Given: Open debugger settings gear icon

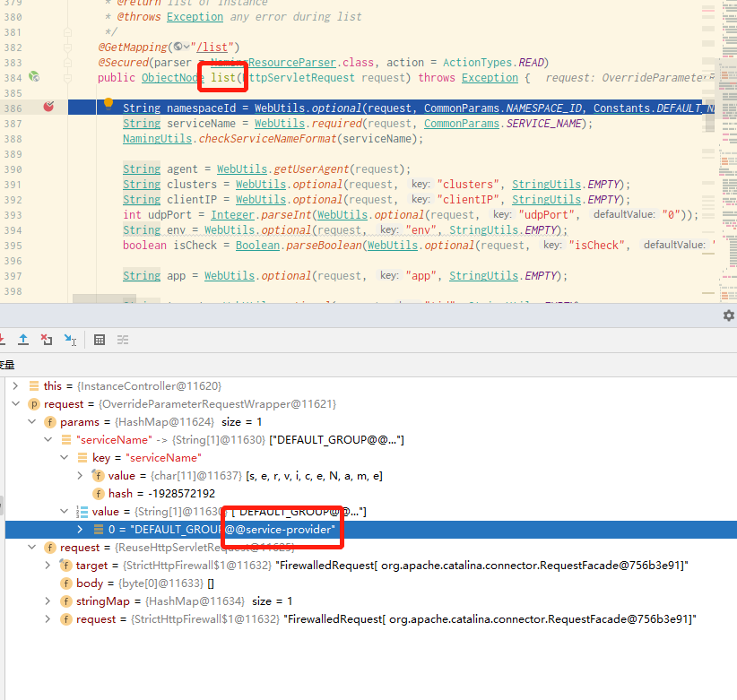Looking at the screenshot, I should pyautogui.click(x=729, y=315).
